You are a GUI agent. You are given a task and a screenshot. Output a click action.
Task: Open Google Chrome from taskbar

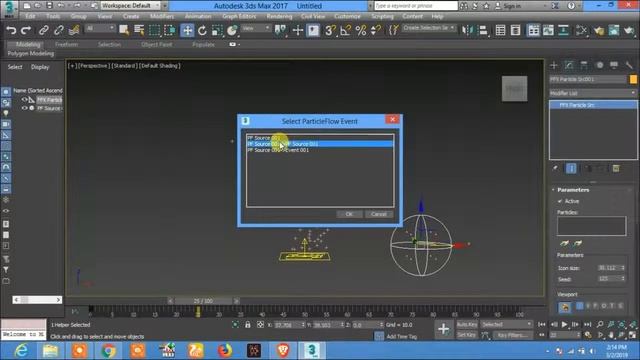click(x=108, y=351)
